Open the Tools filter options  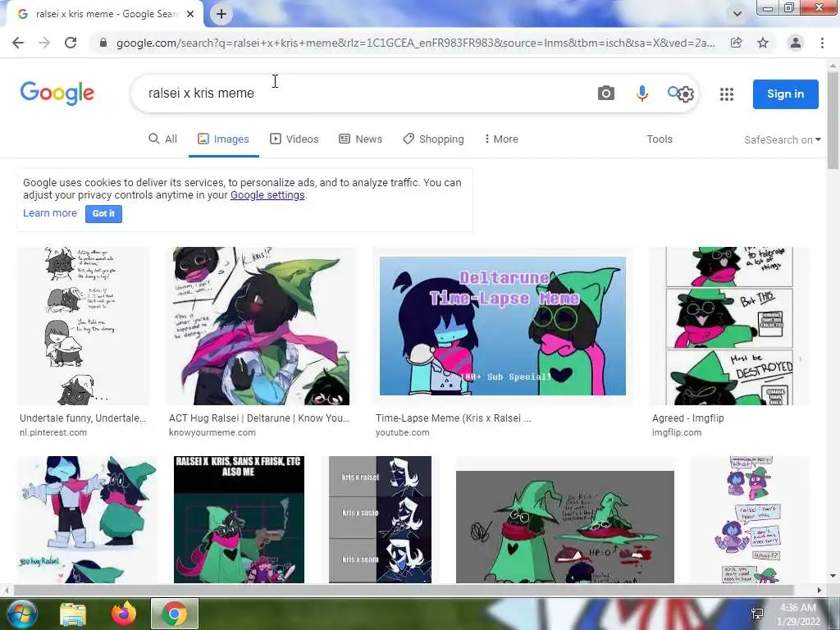(x=660, y=139)
